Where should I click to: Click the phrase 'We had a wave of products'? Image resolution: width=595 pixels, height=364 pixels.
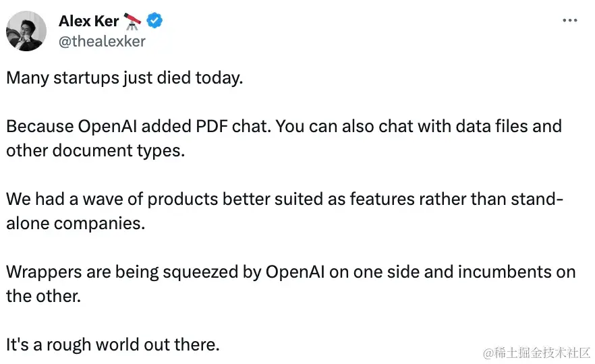click(x=112, y=199)
